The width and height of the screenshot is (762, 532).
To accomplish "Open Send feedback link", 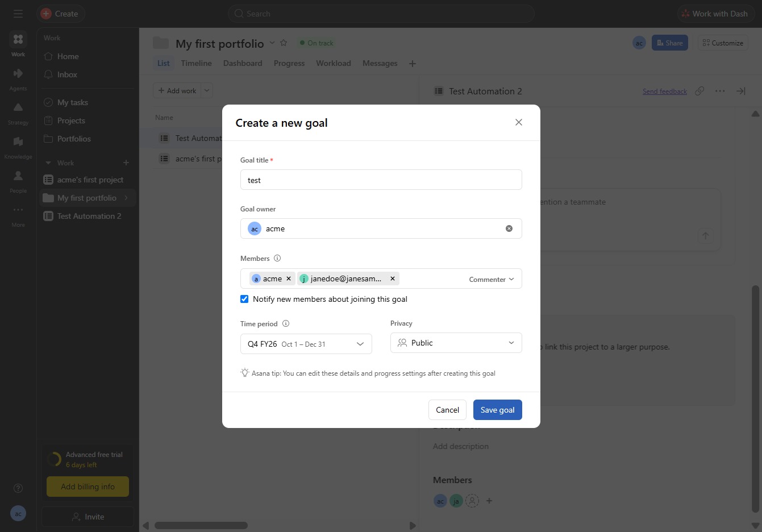I will pyautogui.click(x=664, y=92).
